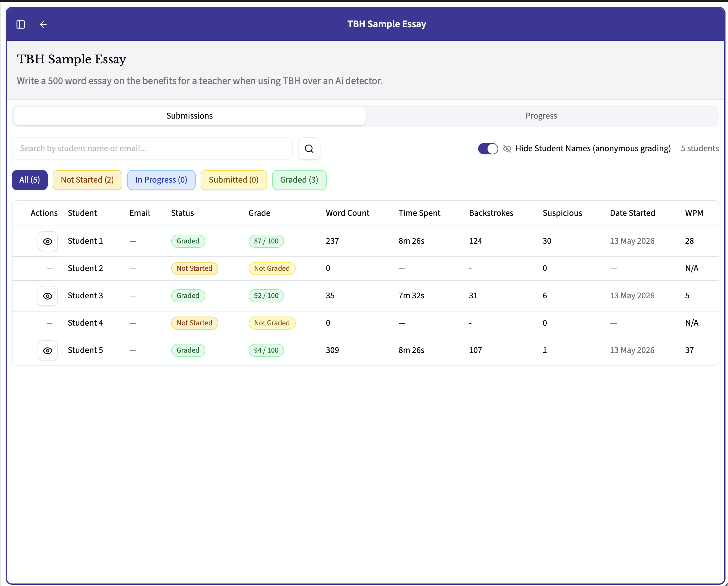This screenshot has height=586, width=728.
Task: Select the Student 1 name cell
Action: 85,241
